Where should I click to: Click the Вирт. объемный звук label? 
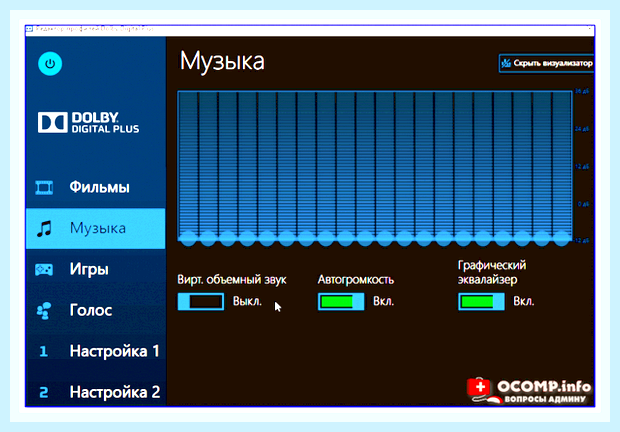(232, 280)
